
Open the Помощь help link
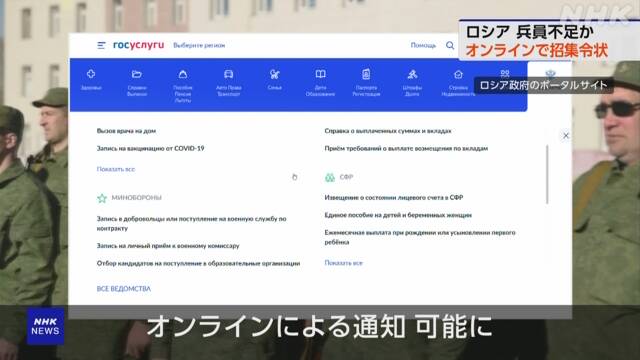point(423,45)
